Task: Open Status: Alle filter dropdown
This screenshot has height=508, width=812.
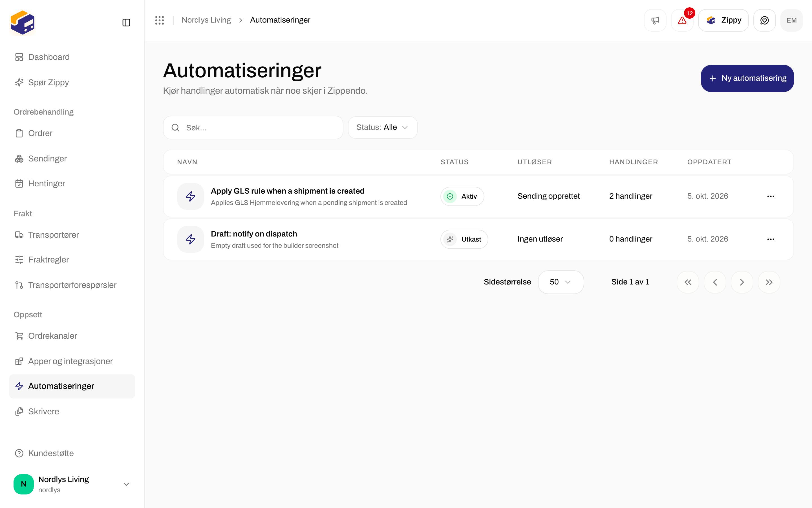Action: tap(383, 127)
